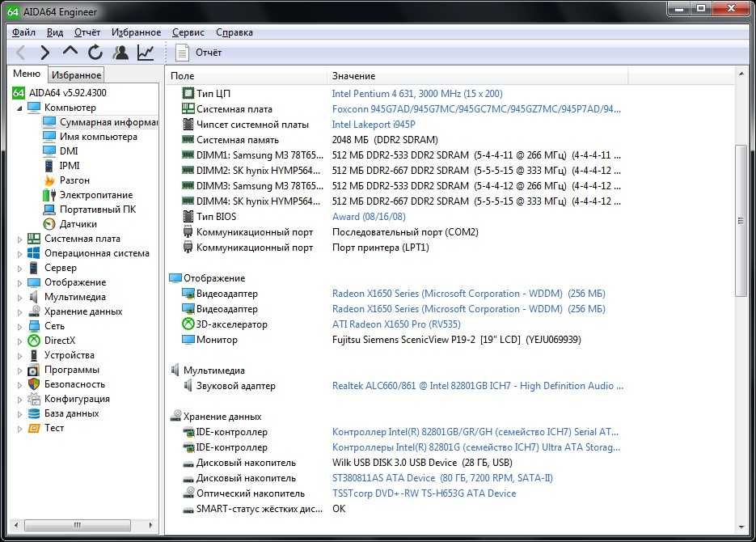
Task: Open the Вид menu
Action: point(55,32)
